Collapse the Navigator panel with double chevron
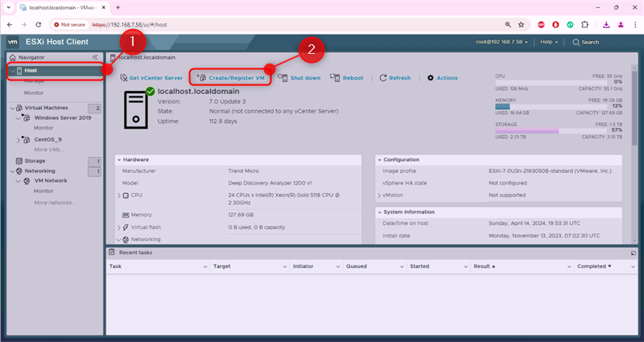This screenshot has width=644, height=342. pos(95,57)
